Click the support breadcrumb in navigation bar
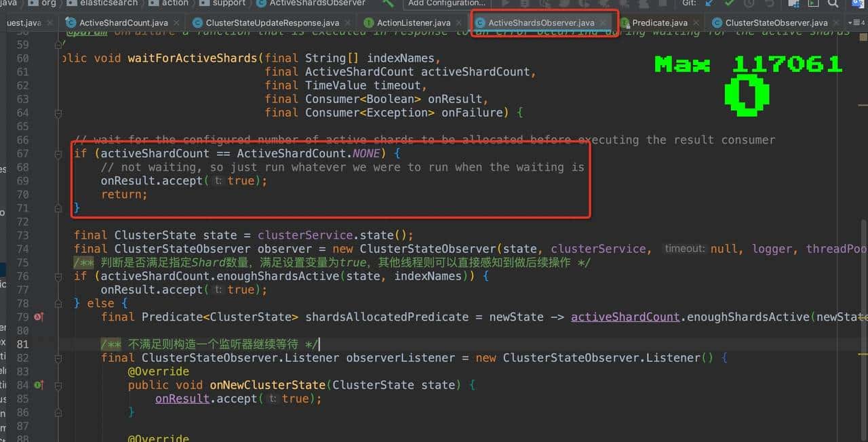The image size is (868, 442). (x=229, y=3)
